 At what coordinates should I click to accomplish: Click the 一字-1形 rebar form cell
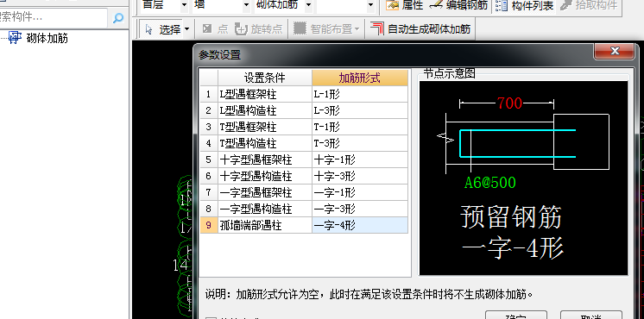360,192
